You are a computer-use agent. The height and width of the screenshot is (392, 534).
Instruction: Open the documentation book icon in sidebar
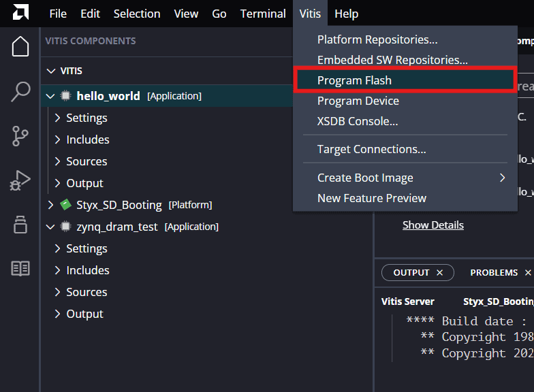pyautogui.click(x=20, y=269)
